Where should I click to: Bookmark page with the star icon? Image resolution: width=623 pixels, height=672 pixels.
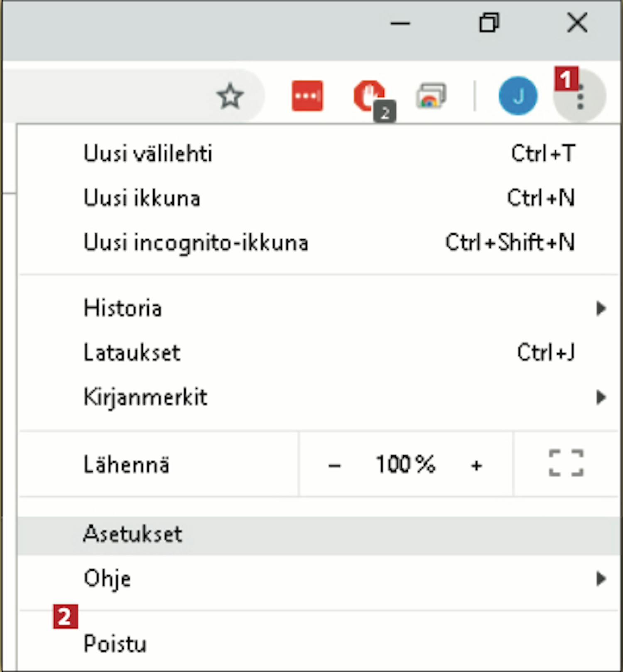click(230, 96)
